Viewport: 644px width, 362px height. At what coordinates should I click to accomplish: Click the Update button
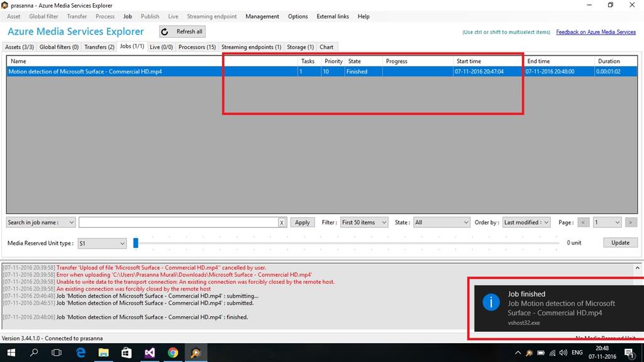[x=620, y=243]
